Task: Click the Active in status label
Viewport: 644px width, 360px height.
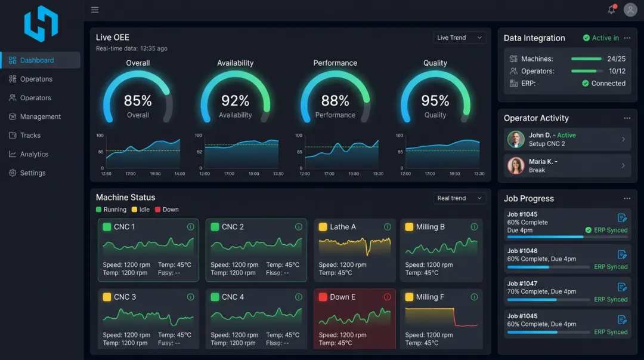Action: [x=605, y=38]
